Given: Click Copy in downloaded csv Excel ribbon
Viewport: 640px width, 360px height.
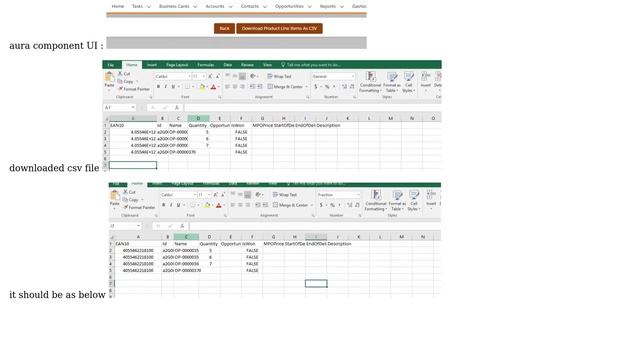Looking at the screenshot, I should pyautogui.click(x=126, y=81).
